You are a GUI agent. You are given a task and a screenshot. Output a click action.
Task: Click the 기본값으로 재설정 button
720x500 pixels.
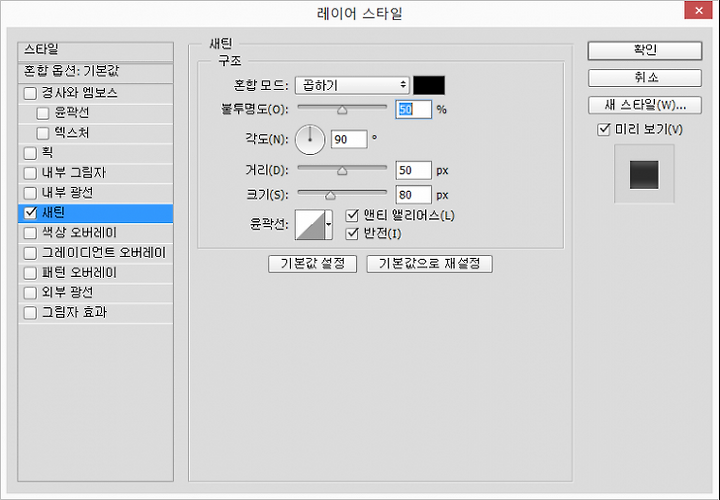(x=429, y=264)
